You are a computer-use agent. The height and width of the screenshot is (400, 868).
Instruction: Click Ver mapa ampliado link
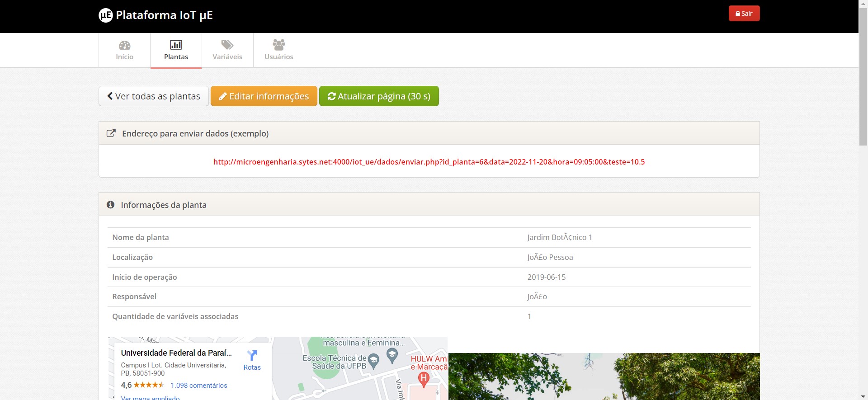[150, 397]
